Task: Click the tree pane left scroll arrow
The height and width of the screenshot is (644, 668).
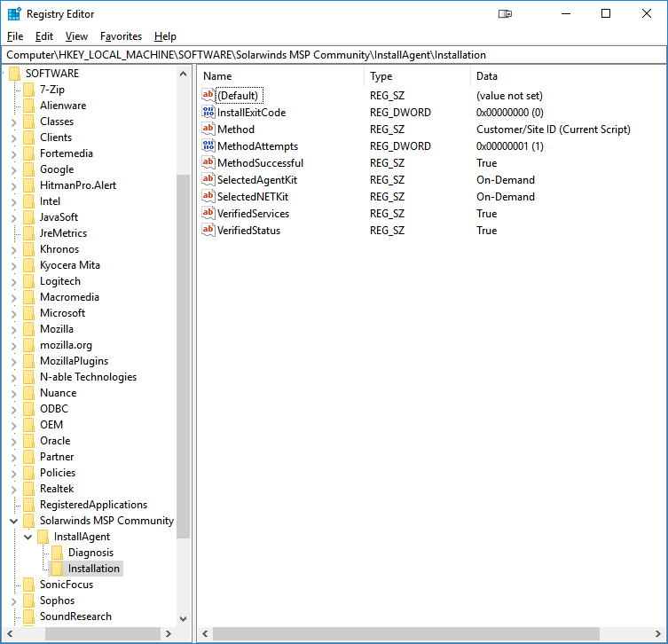Action: pyautogui.click(x=11, y=633)
